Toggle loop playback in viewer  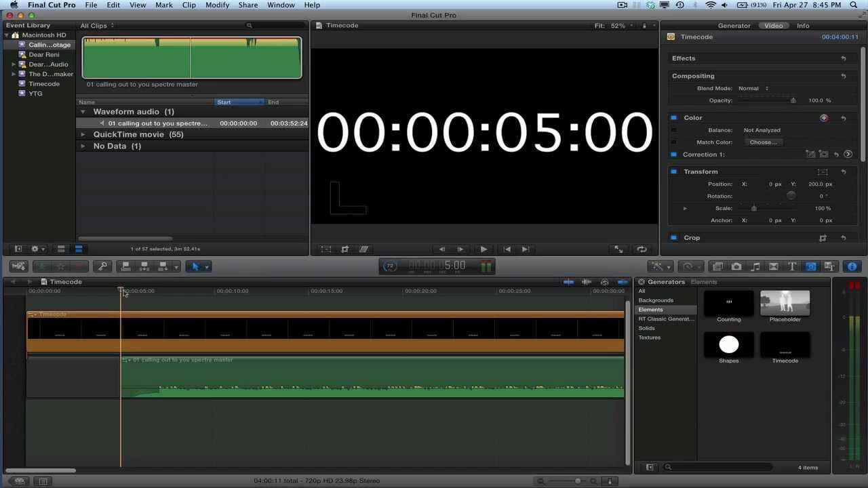642,249
